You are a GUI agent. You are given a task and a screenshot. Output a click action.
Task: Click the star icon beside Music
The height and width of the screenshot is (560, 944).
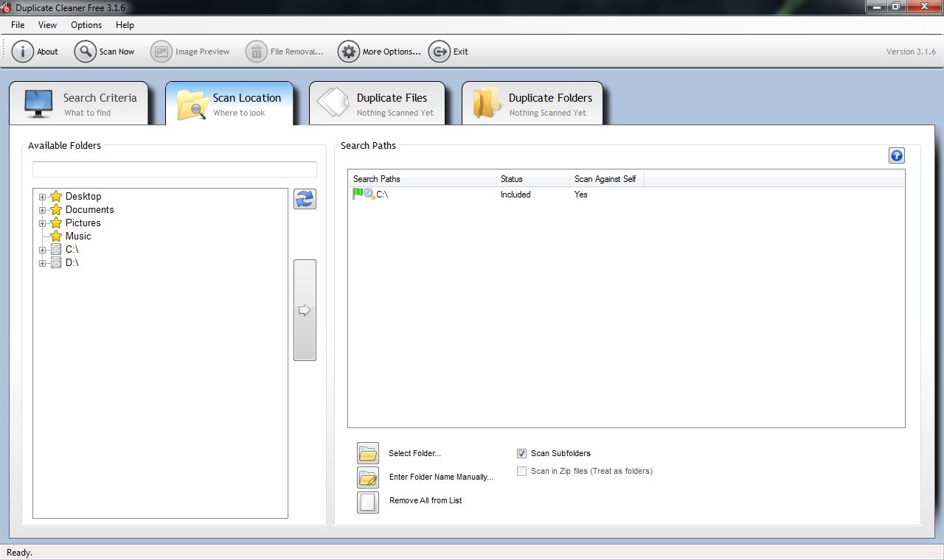pyautogui.click(x=56, y=237)
